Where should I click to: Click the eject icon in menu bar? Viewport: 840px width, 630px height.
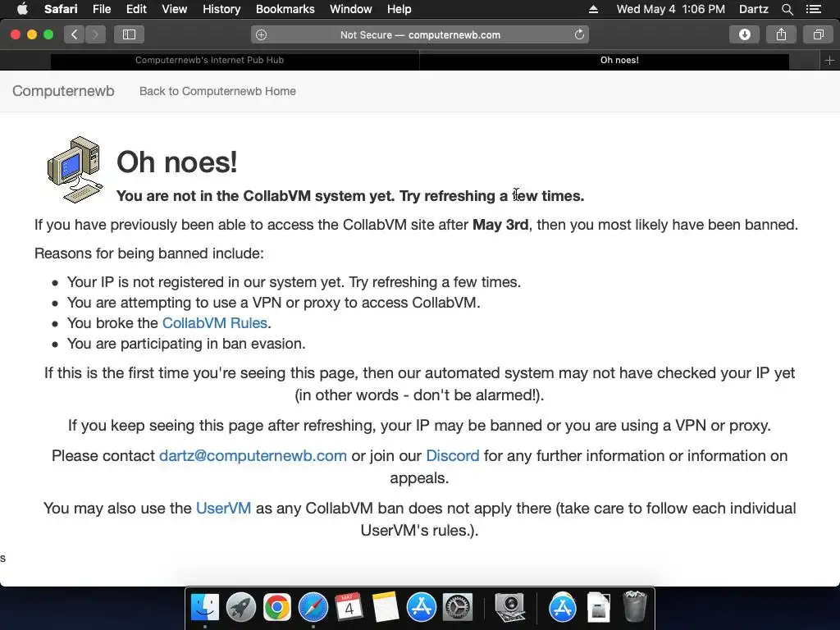(x=593, y=9)
